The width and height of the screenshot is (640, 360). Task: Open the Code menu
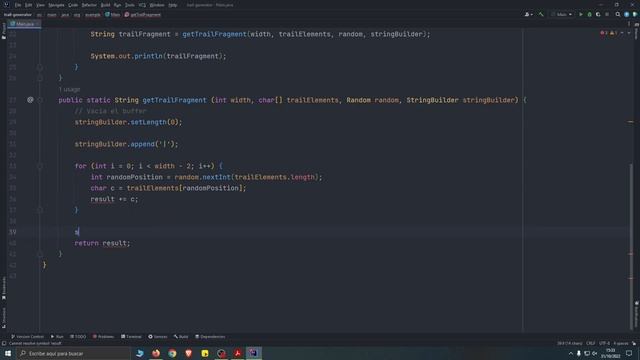pos(73,5)
